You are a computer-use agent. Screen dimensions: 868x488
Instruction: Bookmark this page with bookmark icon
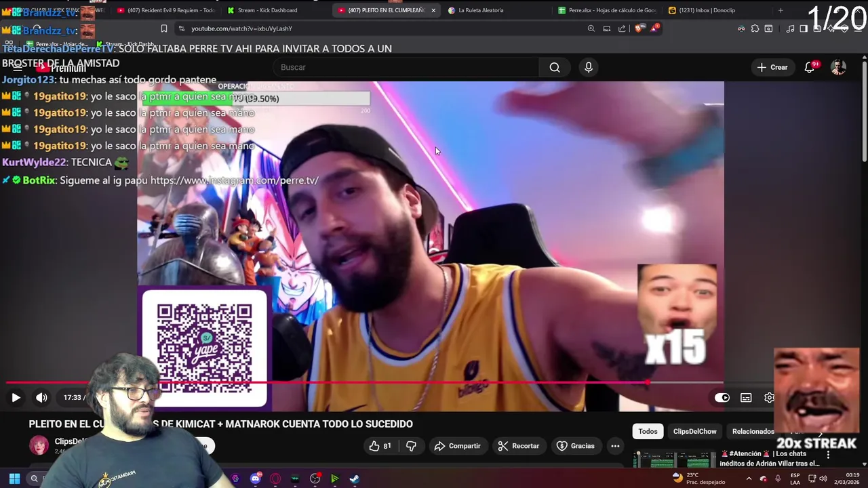click(x=163, y=28)
